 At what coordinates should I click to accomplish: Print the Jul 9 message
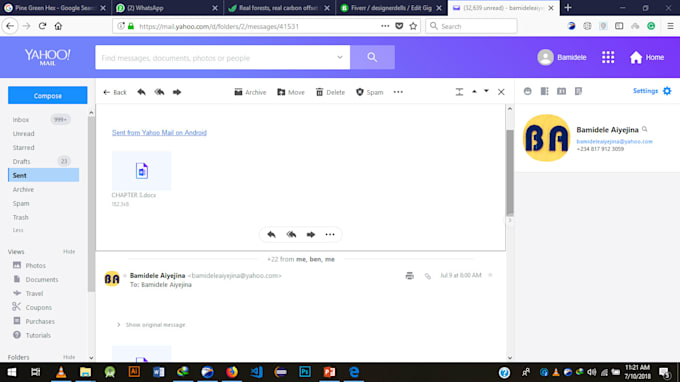[x=409, y=276]
